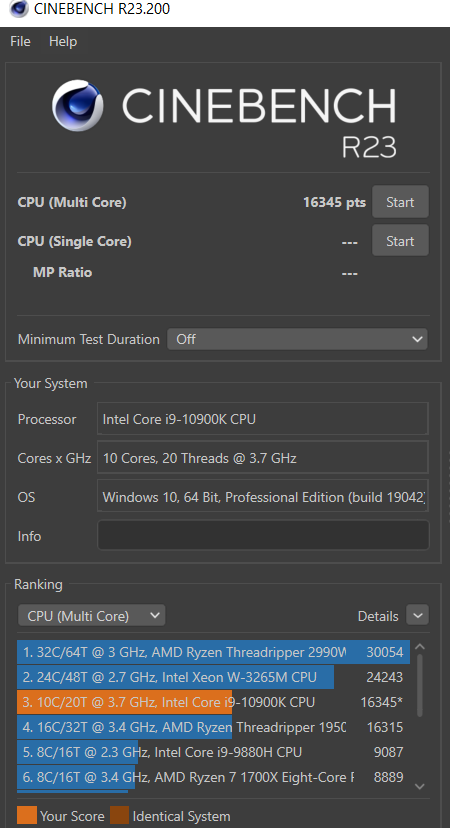
Task: Click the brown Identical System legend swatch
Action: click(x=119, y=815)
